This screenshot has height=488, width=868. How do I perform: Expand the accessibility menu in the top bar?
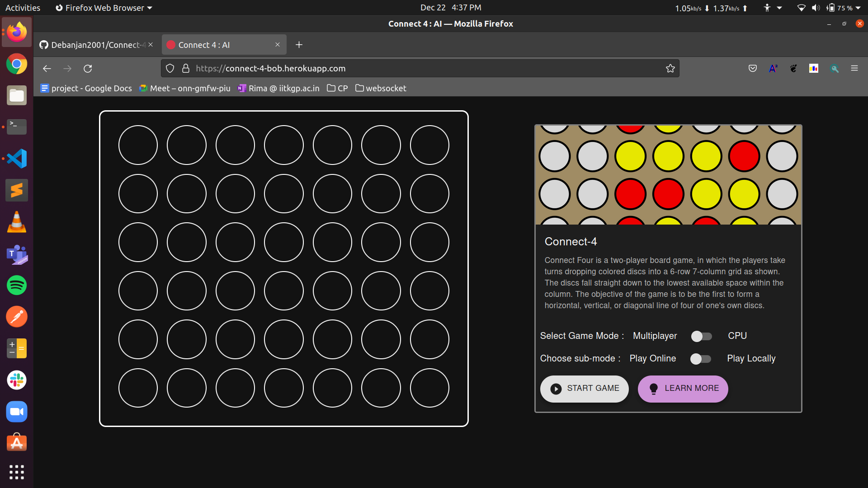click(x=773, y=8)
